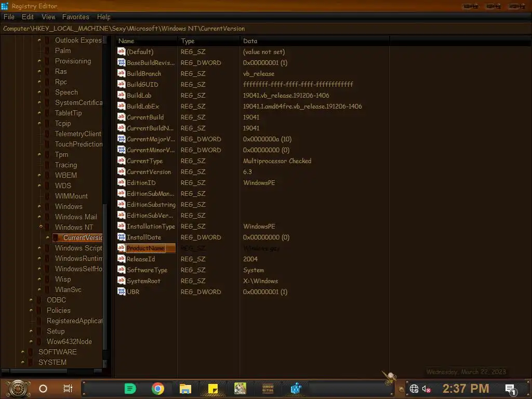Collapse the Windows NT key
Viewport: 532px width, 399px height.
[x=41, y=227]
